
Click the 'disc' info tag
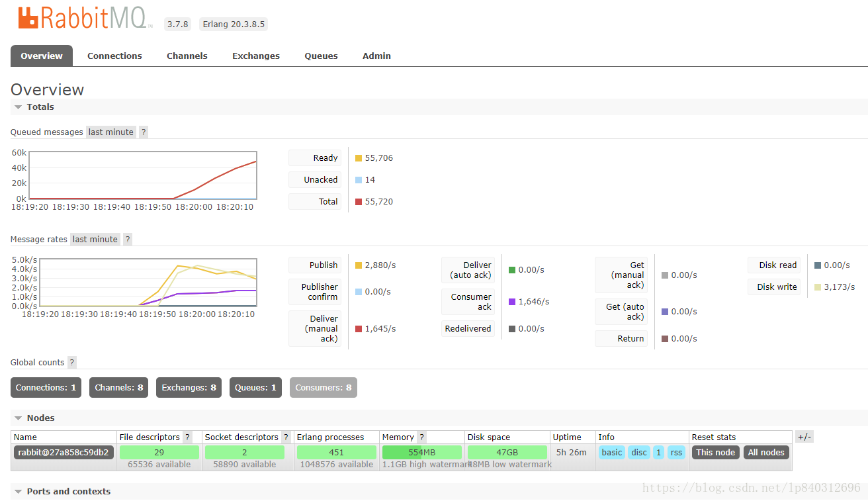639,452
